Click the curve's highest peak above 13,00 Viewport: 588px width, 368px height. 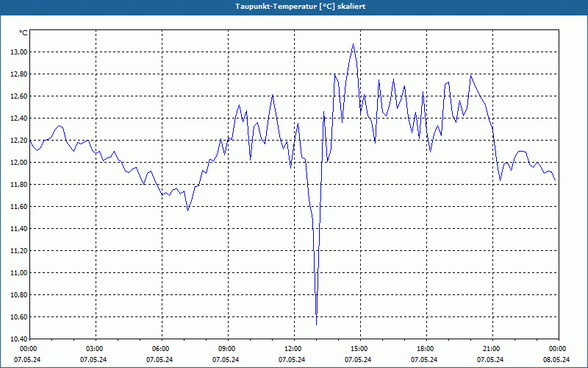(353, 44)
